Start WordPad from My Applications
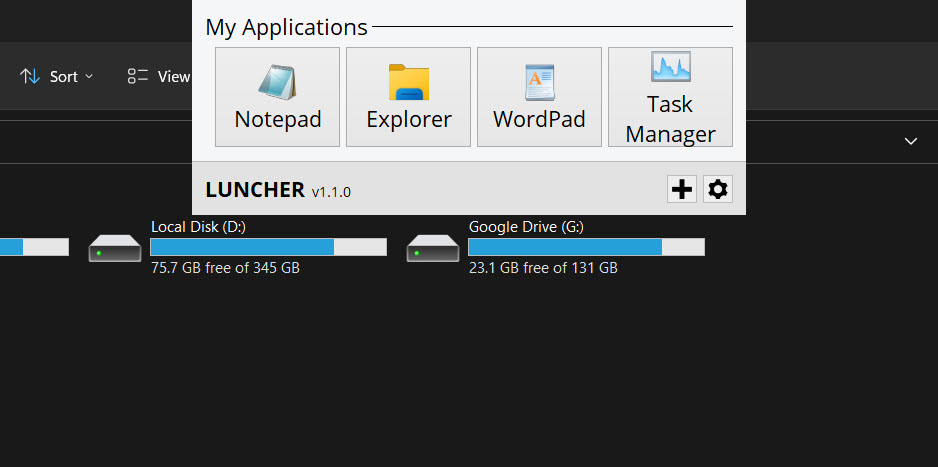Image resolution: width=938 pixels, height=467 pixels. click(x=540, y=97)
